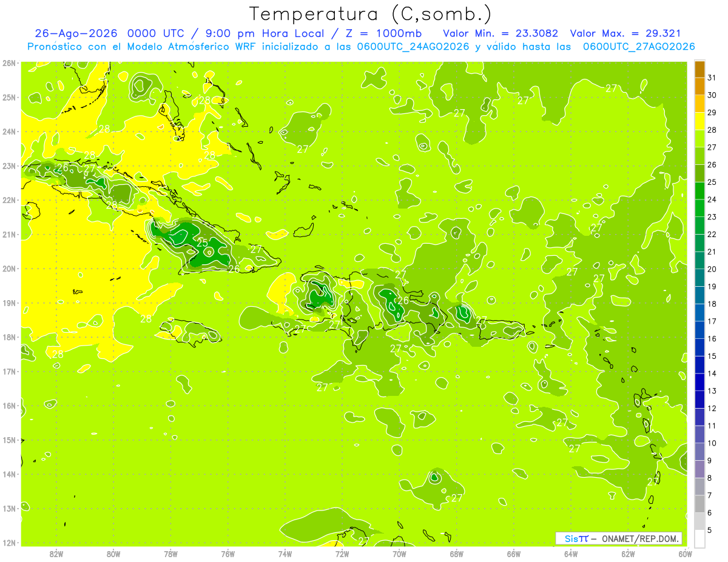
Task: Click the "ONAMET/REP.DOM." credit label
Action: (x=641, y=538)
